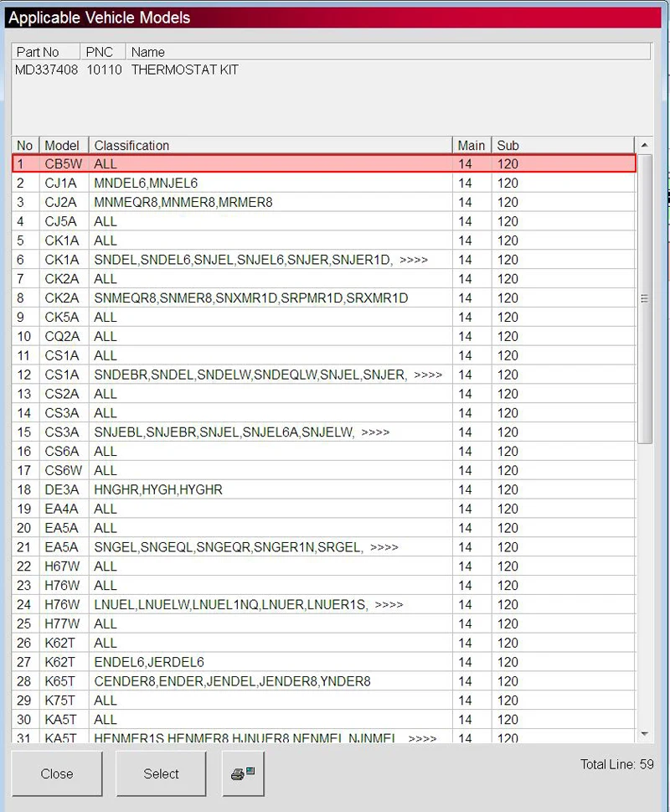
Task: Select the CS6A row
Action: point(324,451)
